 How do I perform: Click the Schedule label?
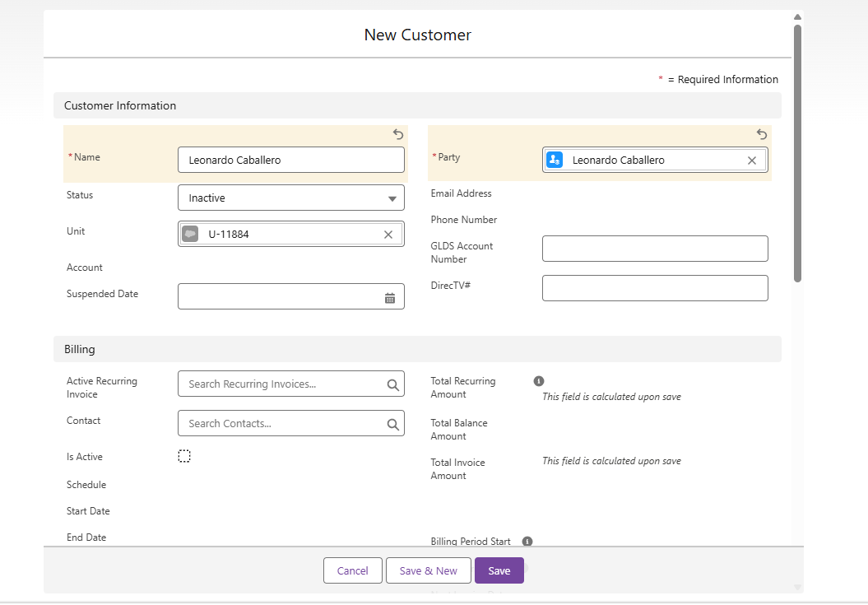pyautogui.click(x=86, y=485)
